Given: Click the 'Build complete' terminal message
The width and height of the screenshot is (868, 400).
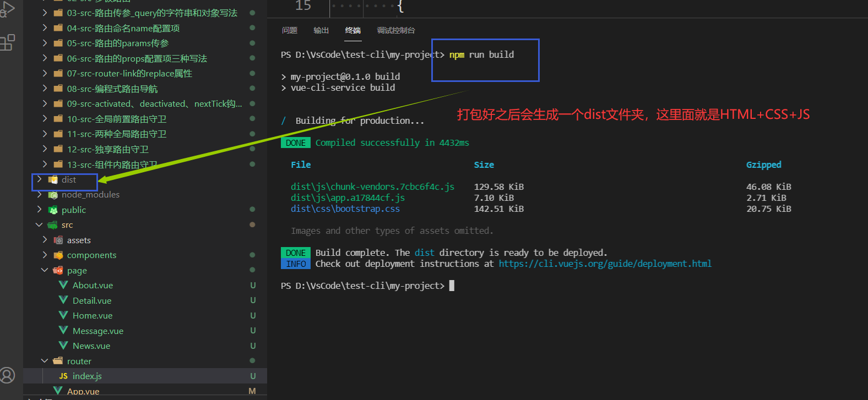Looking at the screenshot, I should [462, 253].
